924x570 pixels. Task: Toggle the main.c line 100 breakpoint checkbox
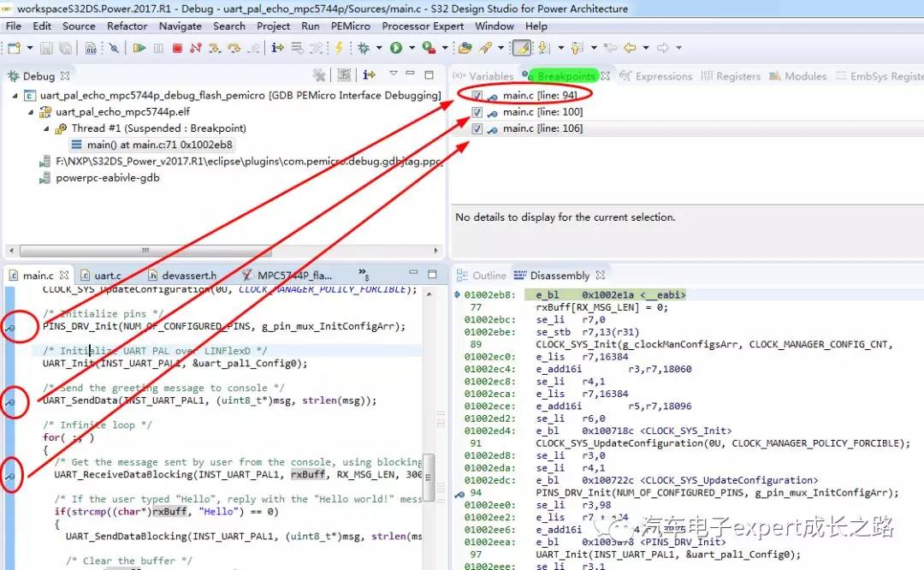point(477,112)
